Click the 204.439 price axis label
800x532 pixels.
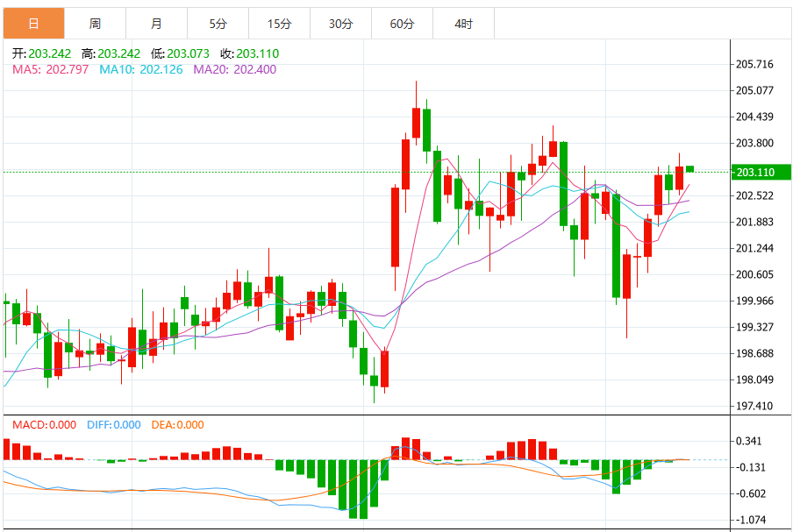coord(754,117)
